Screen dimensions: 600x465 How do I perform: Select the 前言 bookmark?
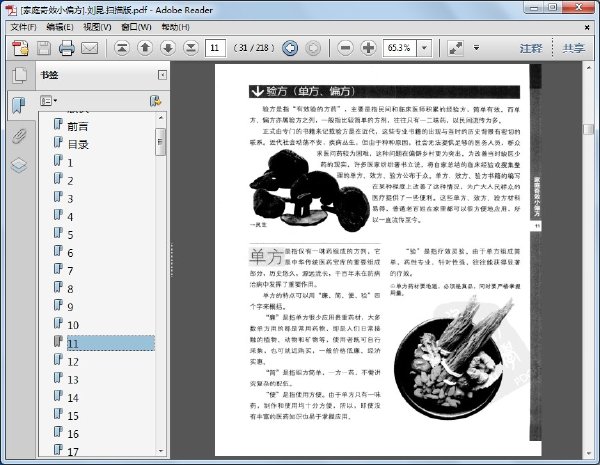(78, 126)
